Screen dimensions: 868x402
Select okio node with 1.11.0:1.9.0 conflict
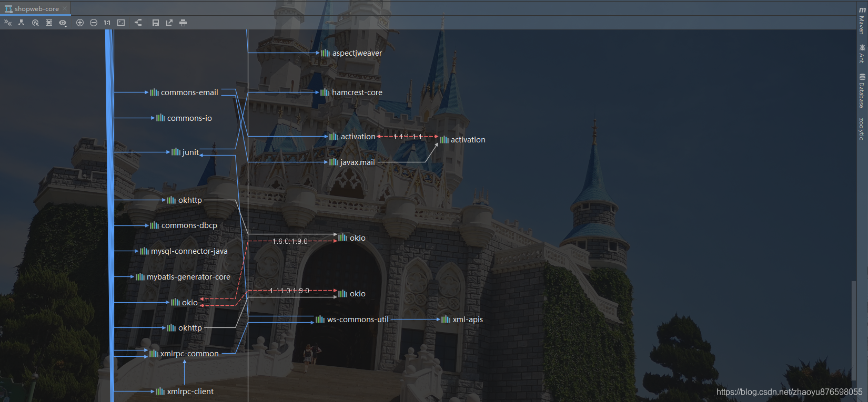pyautogui.click(x=352, y=294)
